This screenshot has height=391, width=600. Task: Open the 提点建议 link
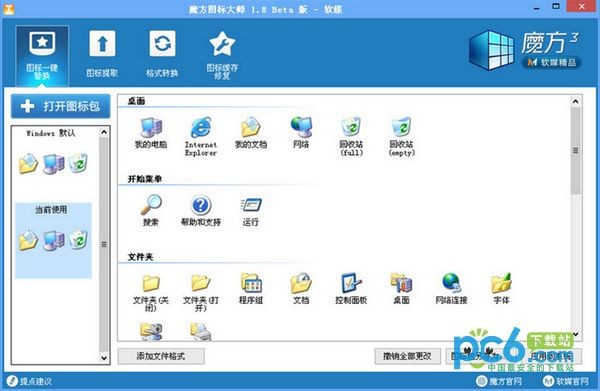coord(30,381)
